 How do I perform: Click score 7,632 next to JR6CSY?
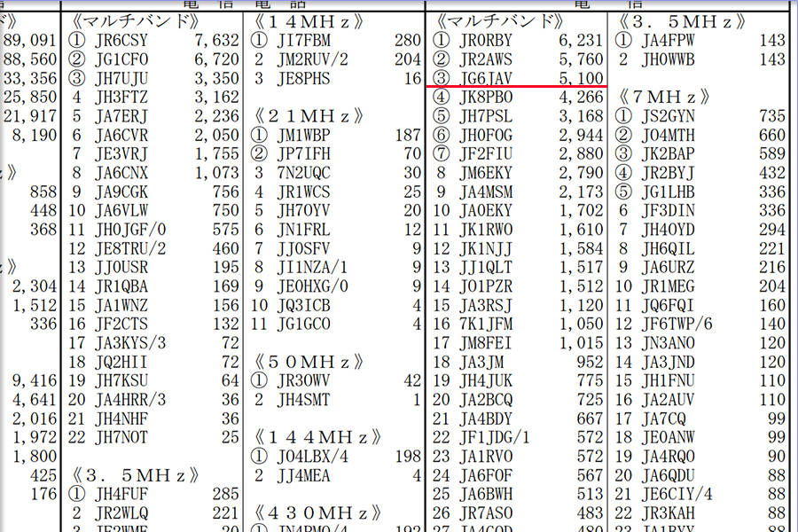(215, 40)
